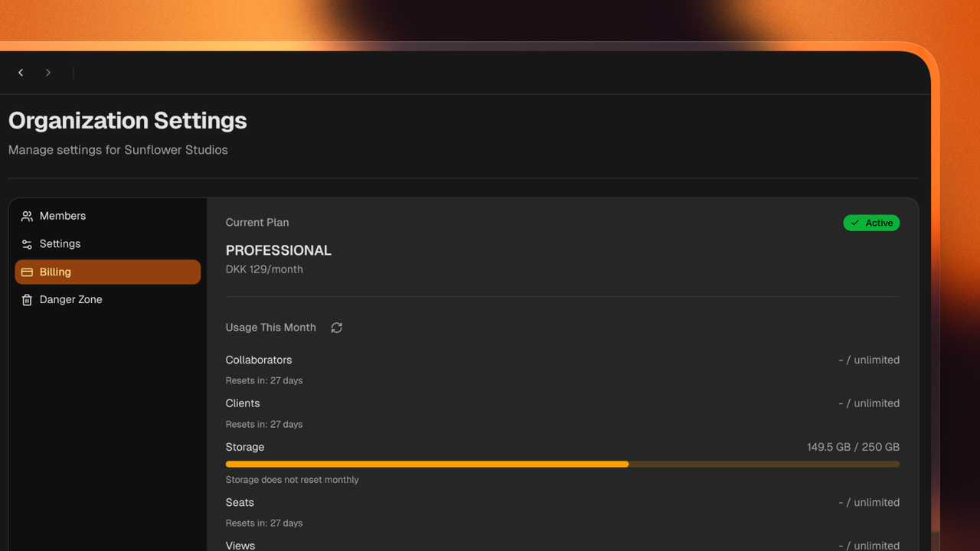Click the back navigation chevron
This screenshot has height=551, width=980.
click(21, 72)
